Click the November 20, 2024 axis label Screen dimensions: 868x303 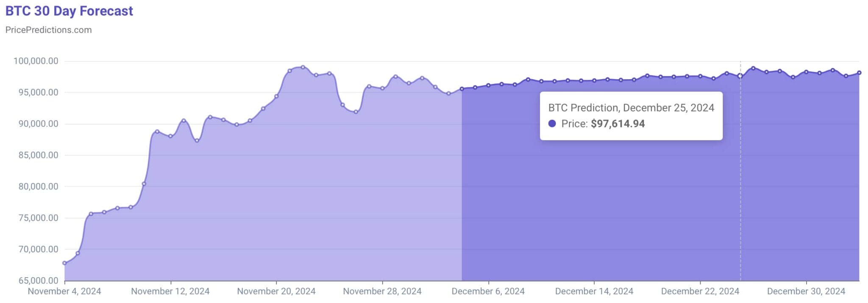(x=276, y=292)
